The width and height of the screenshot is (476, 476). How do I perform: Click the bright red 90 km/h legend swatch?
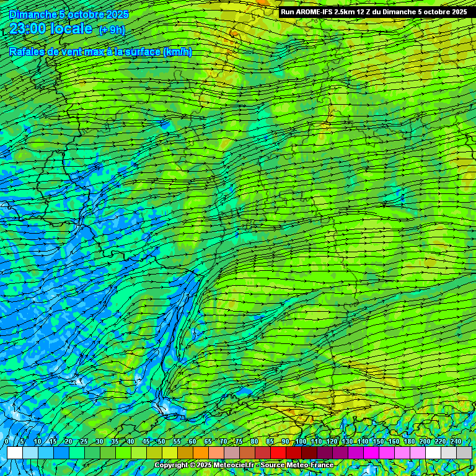click(x=293, y=453)
